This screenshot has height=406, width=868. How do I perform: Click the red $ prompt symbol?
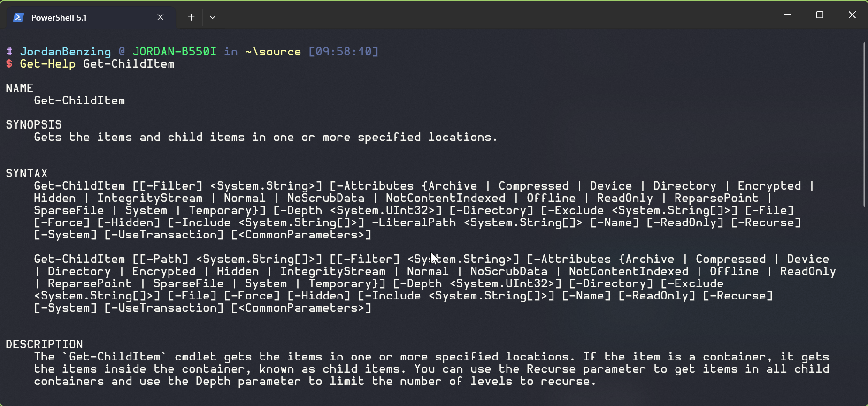tap(9, 64)
